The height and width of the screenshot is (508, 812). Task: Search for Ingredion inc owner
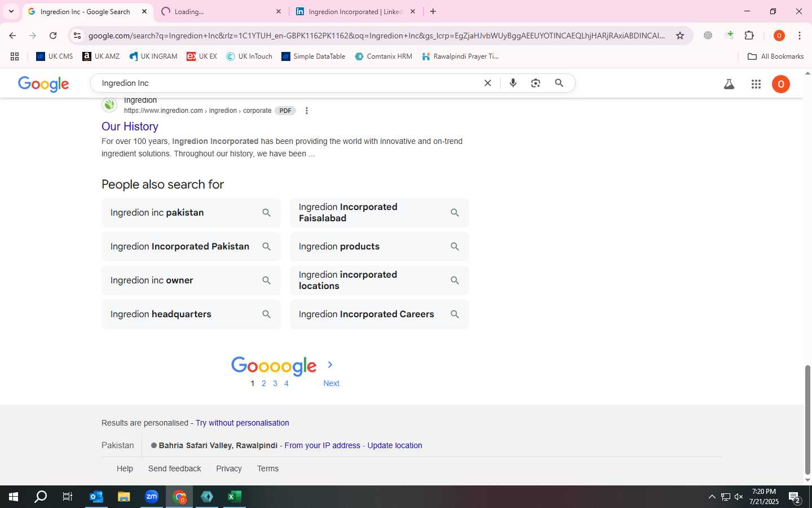(191, 281)
